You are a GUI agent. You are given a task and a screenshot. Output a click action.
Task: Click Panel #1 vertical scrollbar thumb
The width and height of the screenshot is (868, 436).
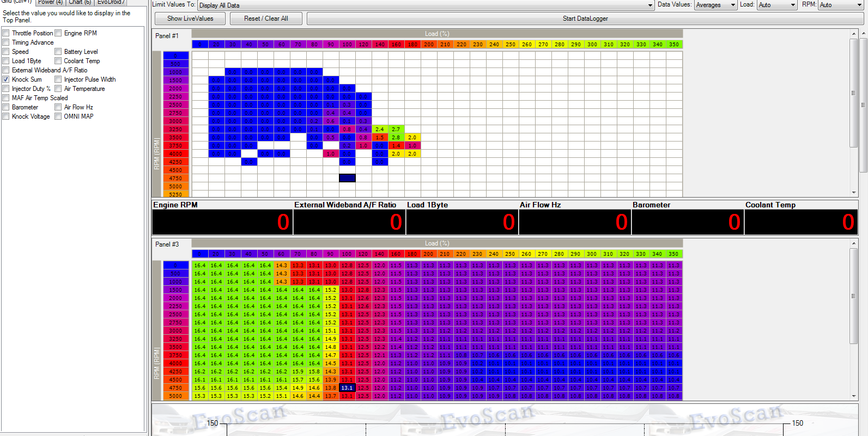(x=854, y=93)
